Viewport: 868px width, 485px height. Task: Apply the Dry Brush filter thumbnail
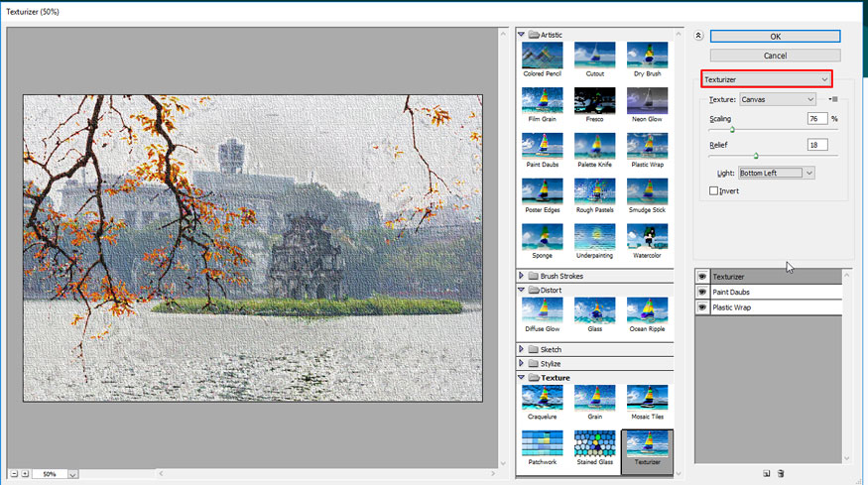pyautogui.click(x=647, y=56)
